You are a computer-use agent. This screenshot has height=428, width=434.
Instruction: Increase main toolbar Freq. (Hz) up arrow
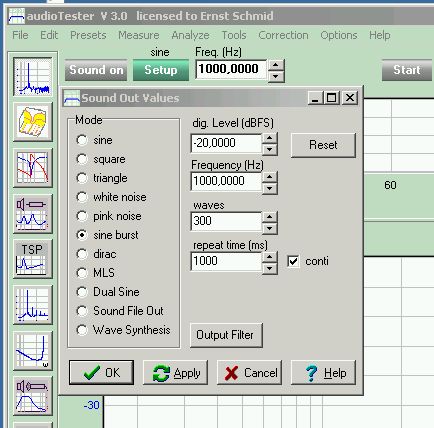pos(276,65)
